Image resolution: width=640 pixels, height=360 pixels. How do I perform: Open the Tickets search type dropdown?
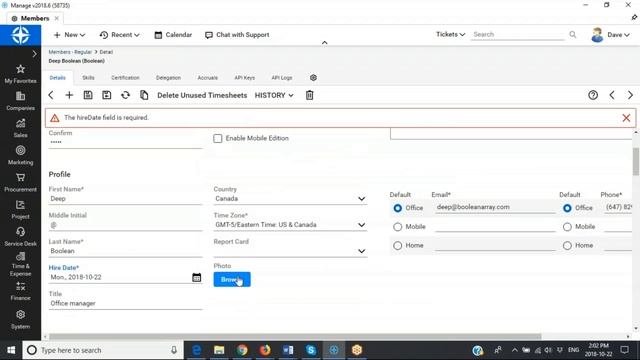[450, 34]
